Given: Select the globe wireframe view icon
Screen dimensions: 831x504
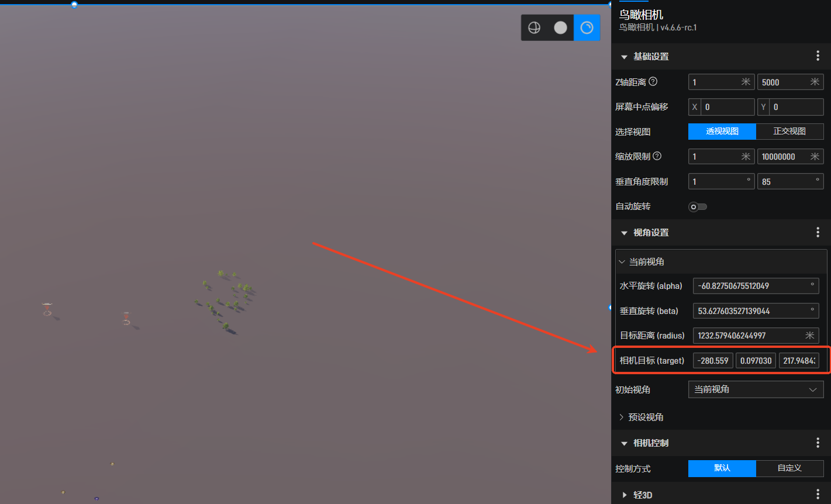Looking at the screenshot, I should [x=534, y=27].
